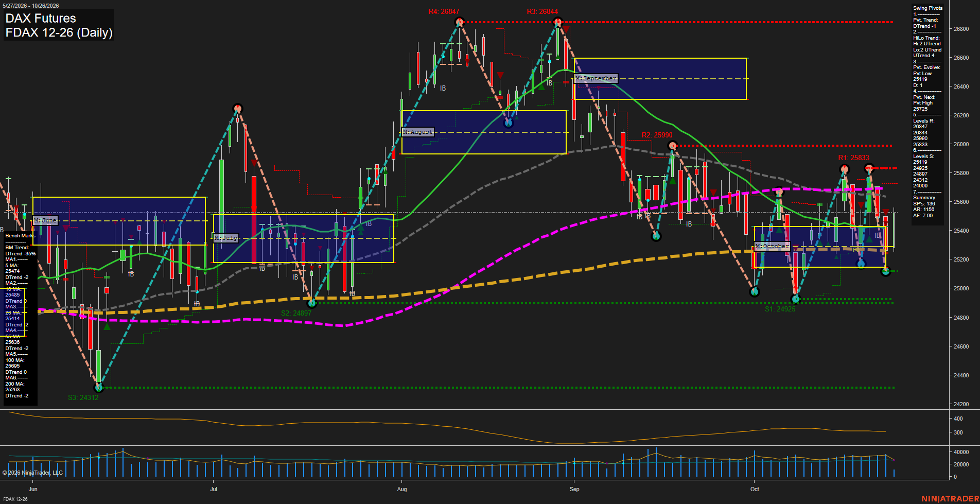
Task: Click the M:July monthly range label
Action: (x=226, y=238)
